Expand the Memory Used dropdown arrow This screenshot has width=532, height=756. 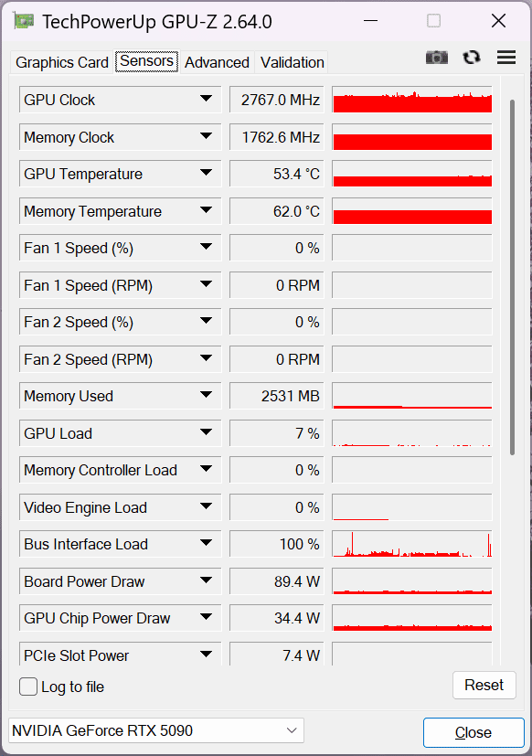pyautogui.click(x=206, y=395)
